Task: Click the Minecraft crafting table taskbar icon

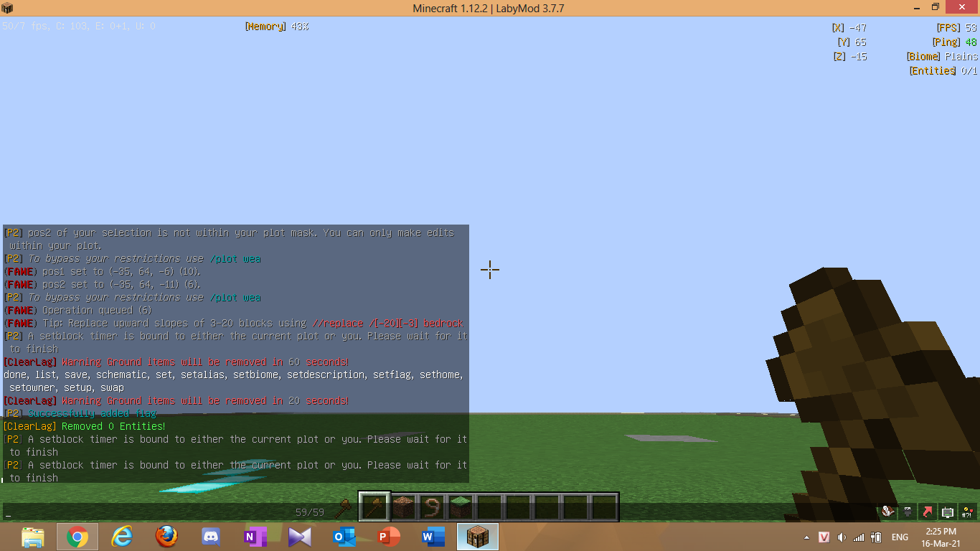Action: pos(478,537)
